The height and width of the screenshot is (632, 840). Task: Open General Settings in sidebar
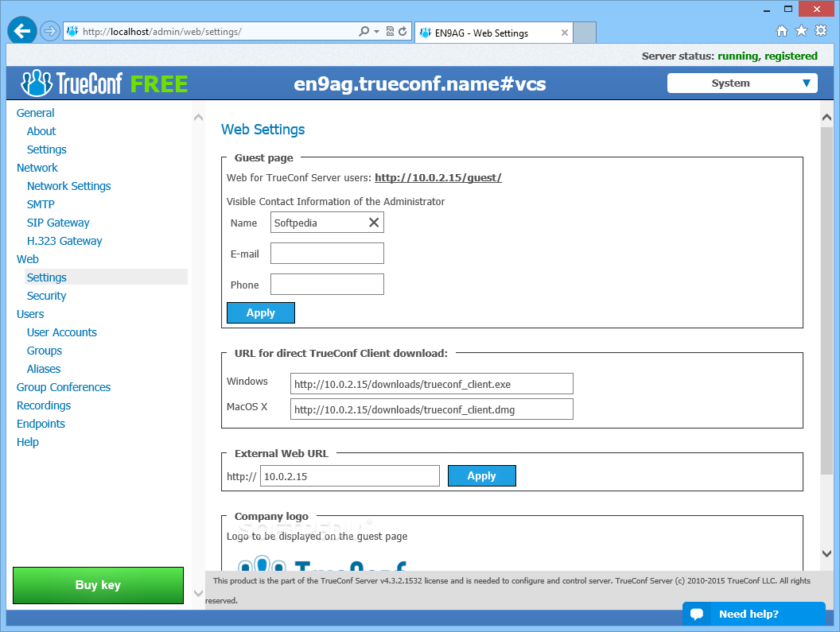[x=47, y=149]
